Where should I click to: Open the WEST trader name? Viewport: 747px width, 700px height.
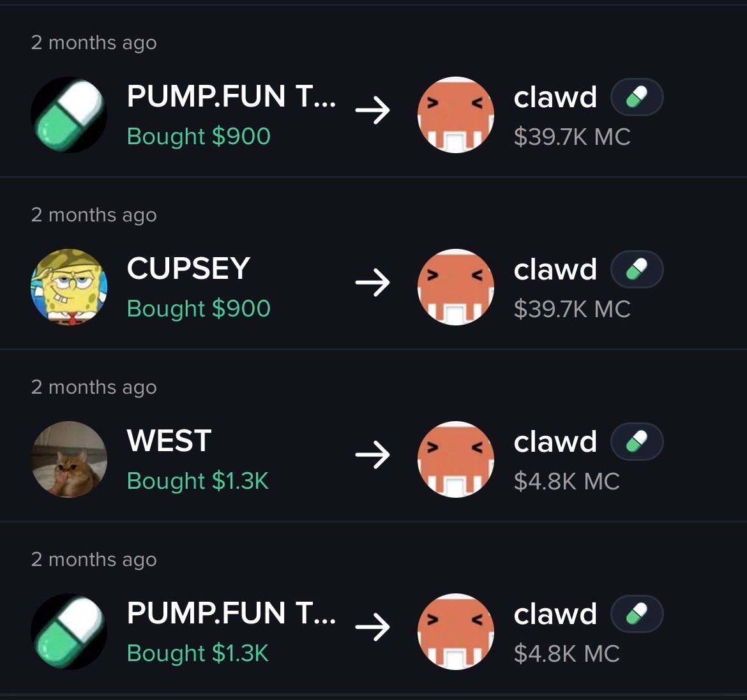pyautogui.click(x=169, y=440)
